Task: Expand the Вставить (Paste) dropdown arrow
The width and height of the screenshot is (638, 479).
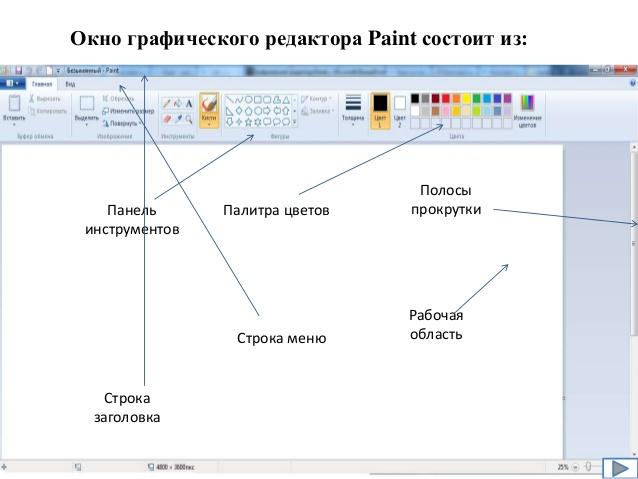Action: pyautogui.click(x=14, y=123)
